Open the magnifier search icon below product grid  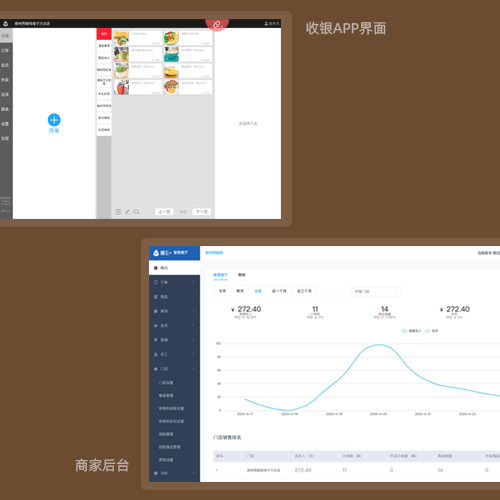pyautogui.click(x=136, y=212)
